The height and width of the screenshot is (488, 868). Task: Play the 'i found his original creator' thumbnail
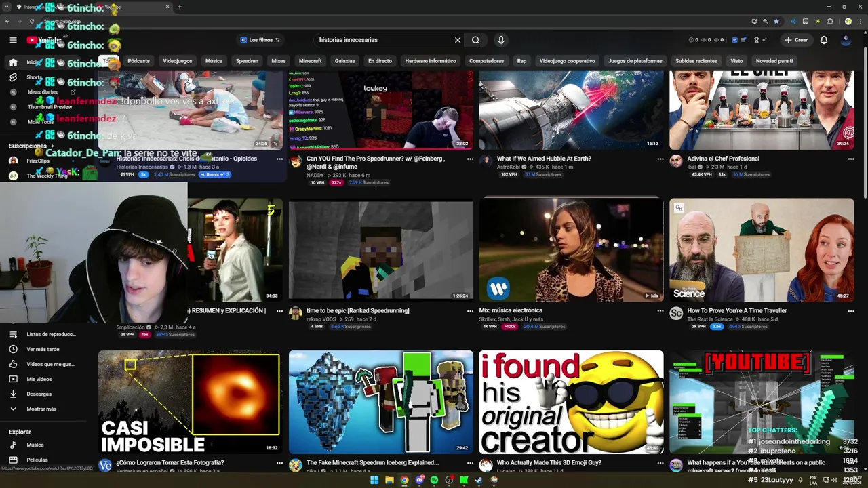[x=571, y=402]
